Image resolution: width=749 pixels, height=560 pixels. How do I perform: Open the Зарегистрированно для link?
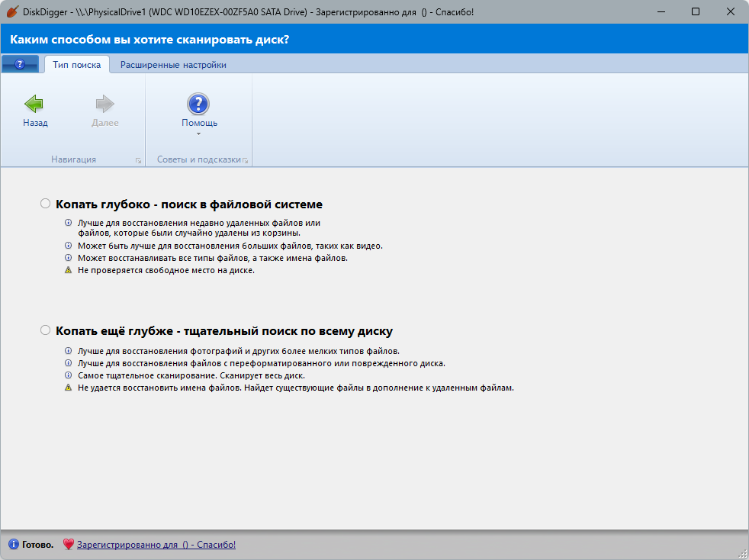click(156, 544)
